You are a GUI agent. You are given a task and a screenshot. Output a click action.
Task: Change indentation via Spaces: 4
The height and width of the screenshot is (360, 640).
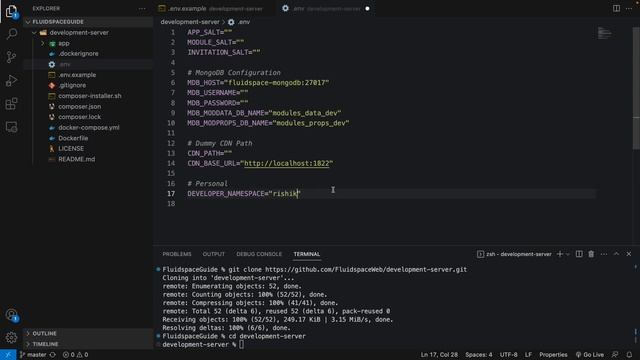(479, 355)
